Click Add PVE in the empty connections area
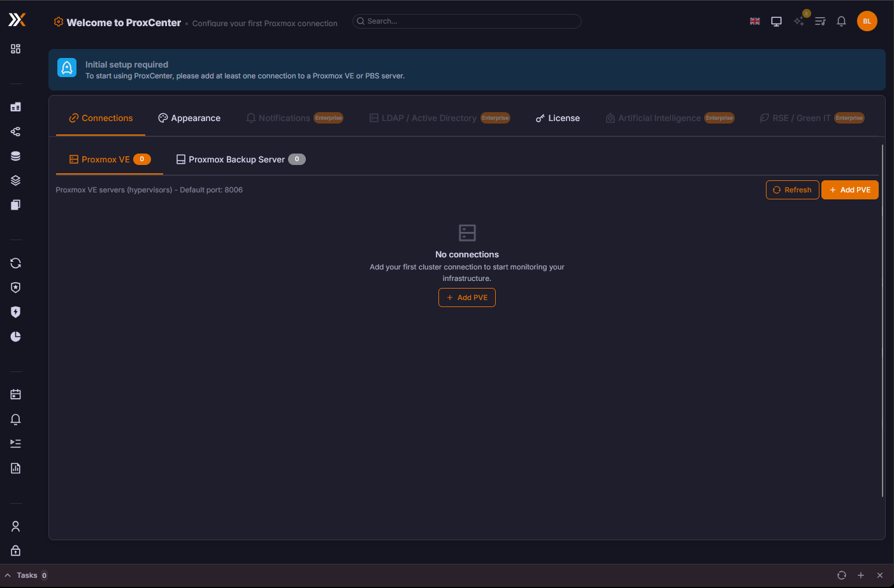The width and height of the screenshot is (894, 588). pyautogui.click(x=467, y=297)
